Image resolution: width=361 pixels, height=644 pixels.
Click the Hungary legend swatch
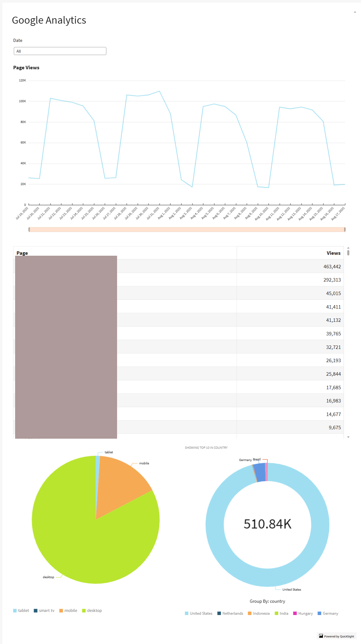pyautogui.click(x=295, y=613)
